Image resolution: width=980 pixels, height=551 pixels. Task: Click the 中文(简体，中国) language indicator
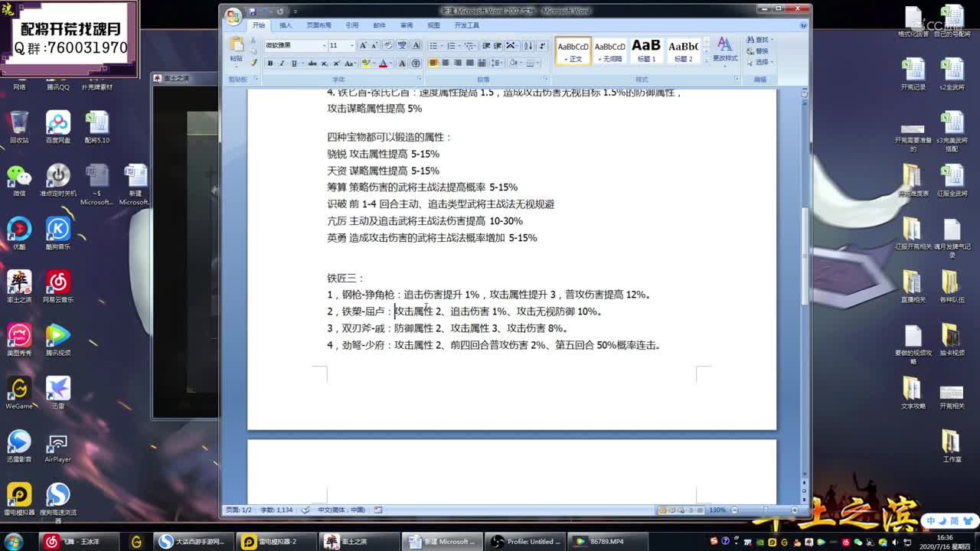click(x=341, y=510)
